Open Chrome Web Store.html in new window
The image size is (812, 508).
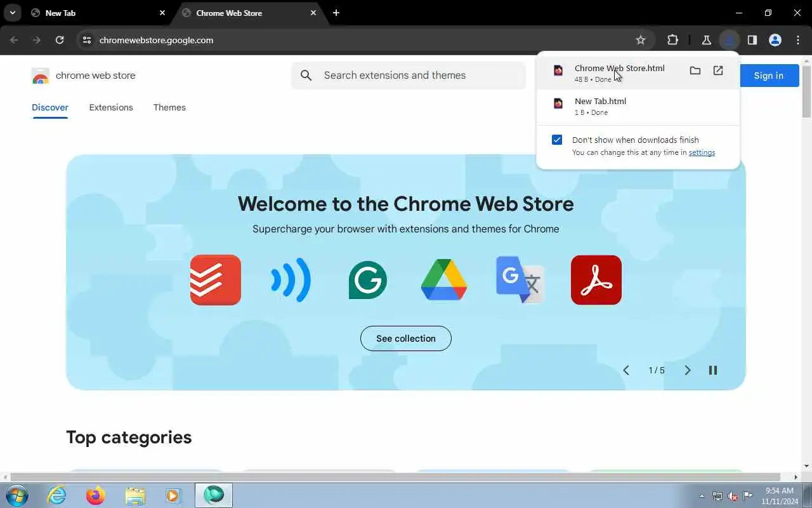[718, 70]
